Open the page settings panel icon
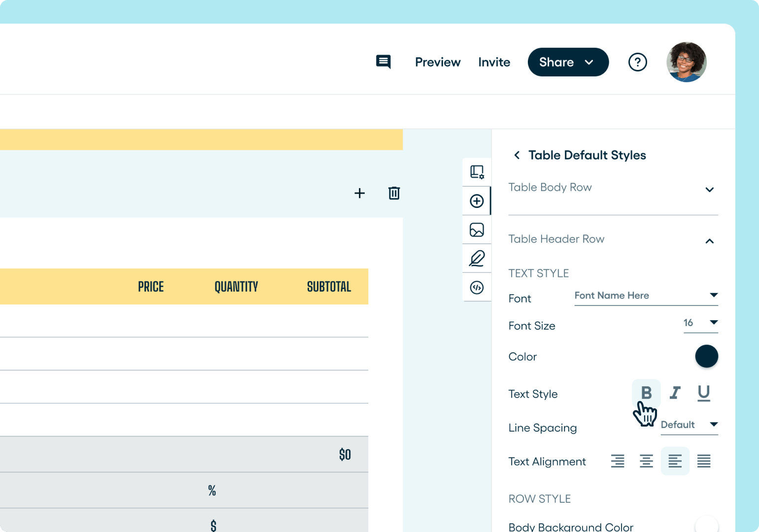The image size is (759, 532). point(477,171)
